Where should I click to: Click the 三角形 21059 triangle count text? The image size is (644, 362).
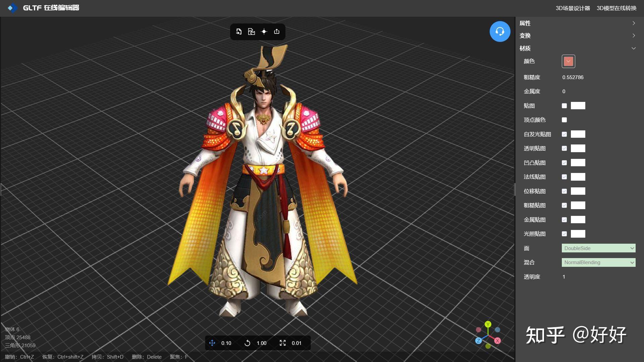click(20, 345)
